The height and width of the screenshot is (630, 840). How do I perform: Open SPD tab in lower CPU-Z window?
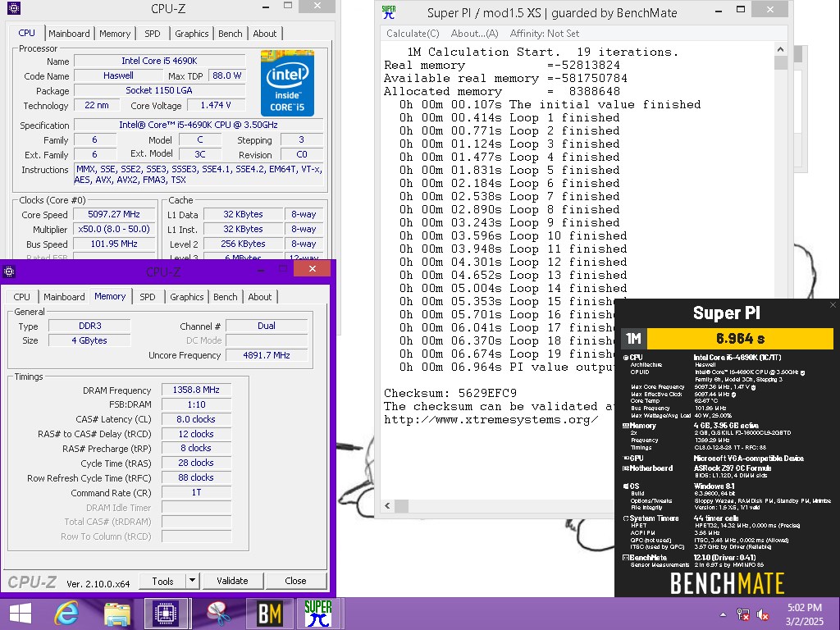point(148,297)
